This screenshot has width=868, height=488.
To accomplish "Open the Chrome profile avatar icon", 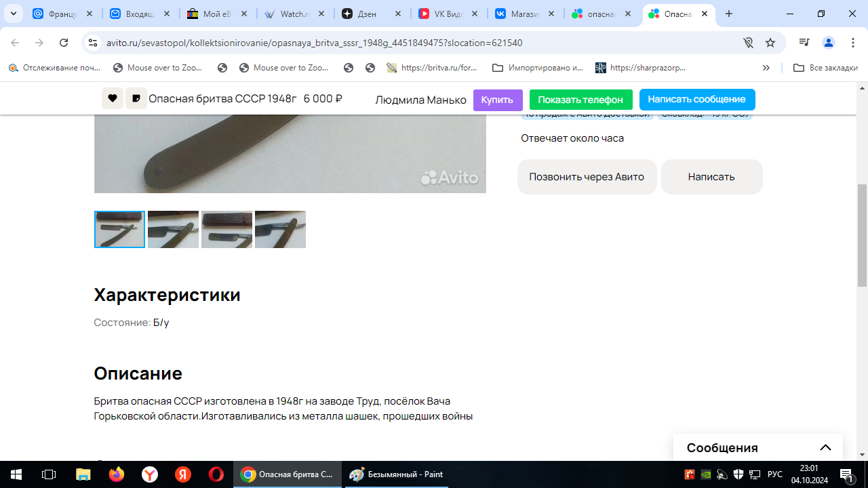I will click(x=829, y=43).
